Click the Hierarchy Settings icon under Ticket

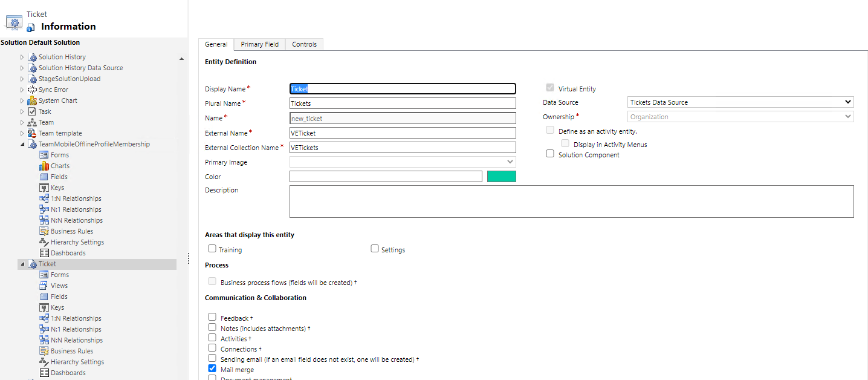click(x=44, y=362)
